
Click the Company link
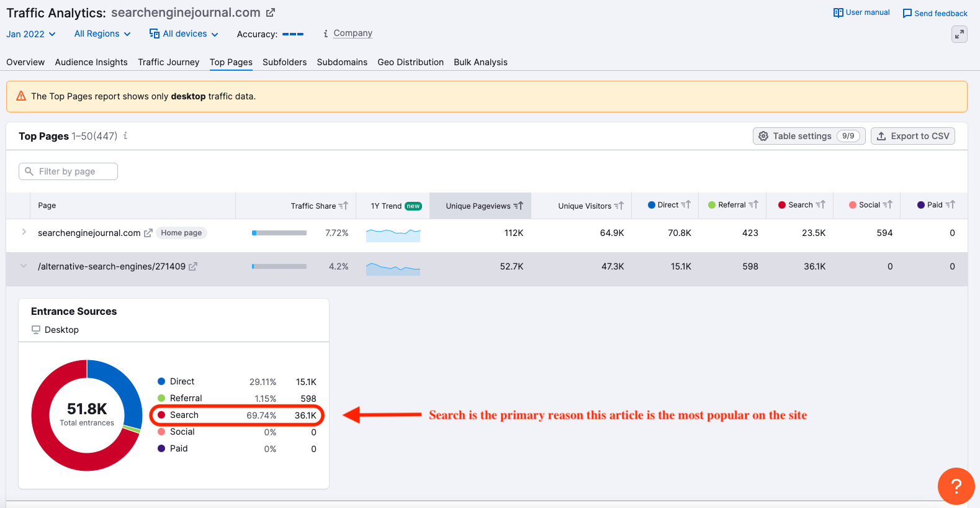pyautogui.click(x=353, y=33)
